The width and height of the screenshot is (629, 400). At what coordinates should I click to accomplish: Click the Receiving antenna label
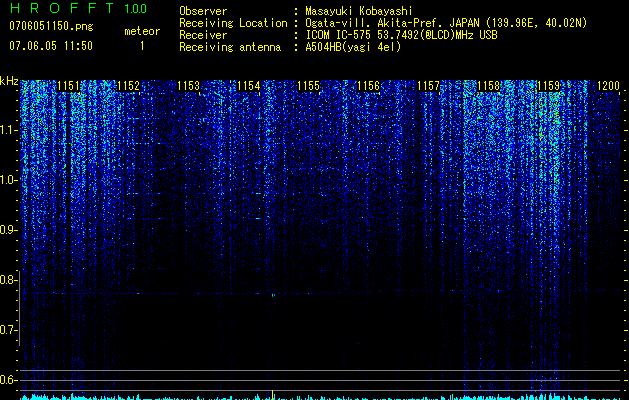pos(230,47)
